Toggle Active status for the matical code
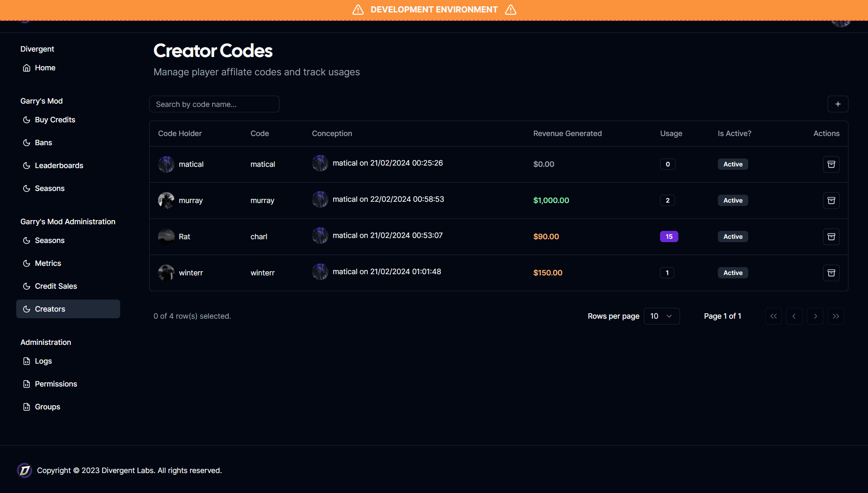The height and width of the screenshot is (493, 868). (732, 164)
